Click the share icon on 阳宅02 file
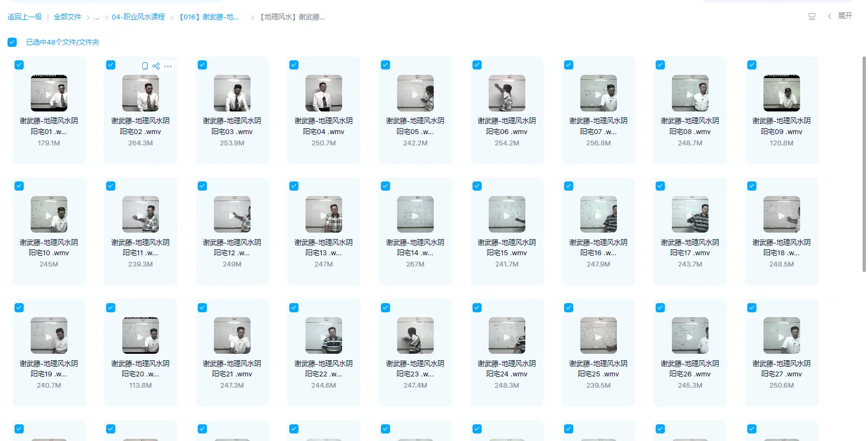 [x=156, y=66]
